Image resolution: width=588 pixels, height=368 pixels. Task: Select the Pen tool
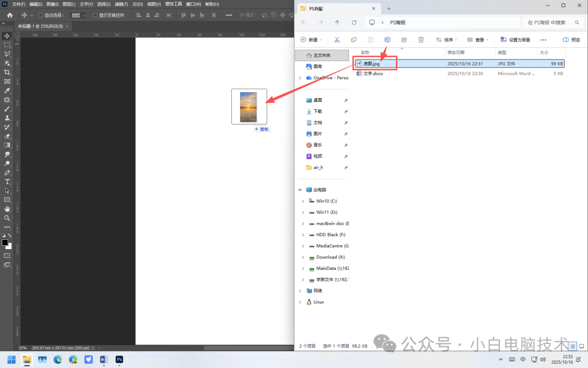(x=7, y=172)
